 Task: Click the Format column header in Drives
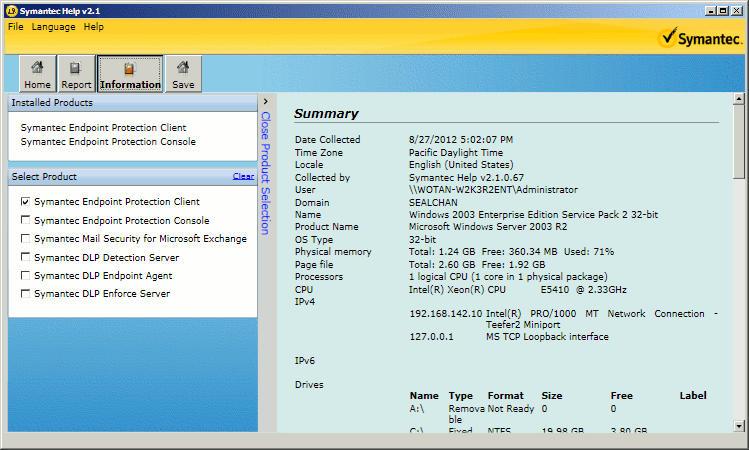(505, 396)
